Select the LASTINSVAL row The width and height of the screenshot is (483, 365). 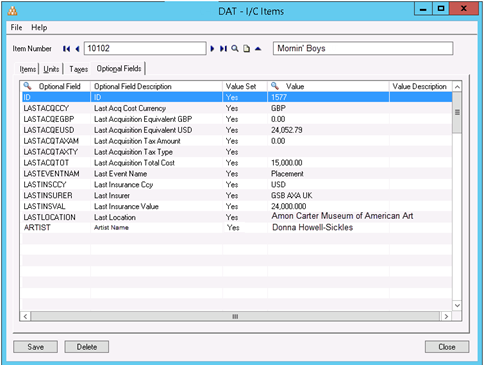tap(237, 206)
